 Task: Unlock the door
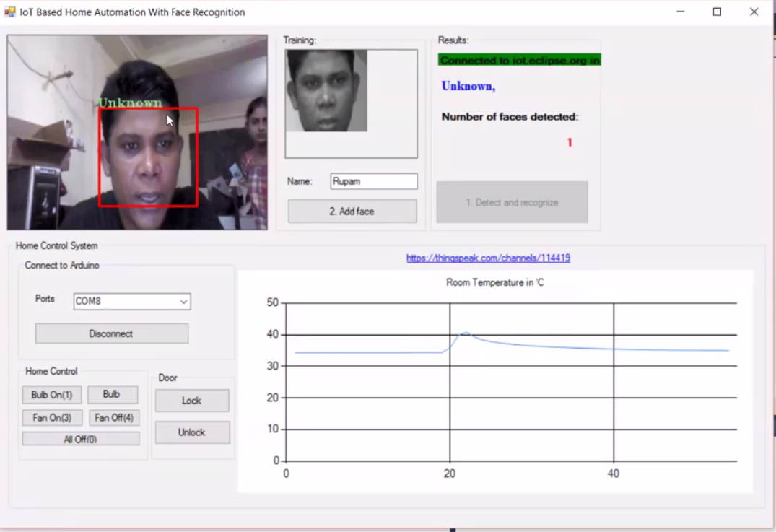point(192,432)
